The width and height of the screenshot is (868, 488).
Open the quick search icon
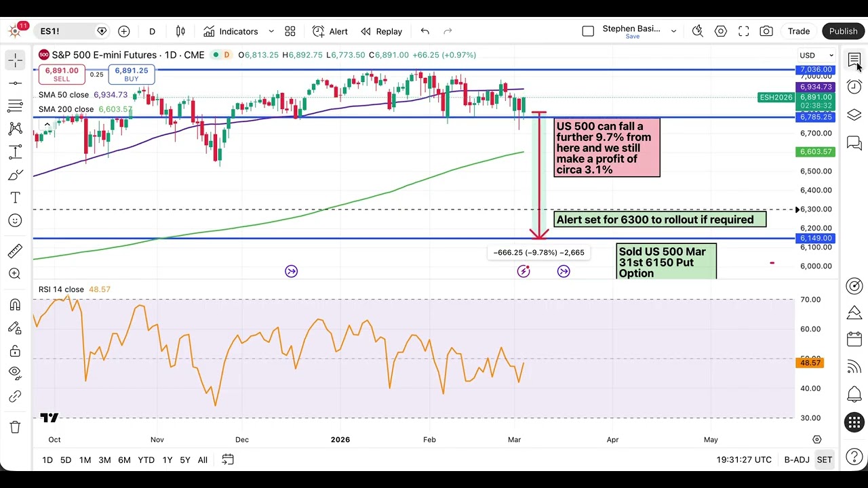[698, 31]
